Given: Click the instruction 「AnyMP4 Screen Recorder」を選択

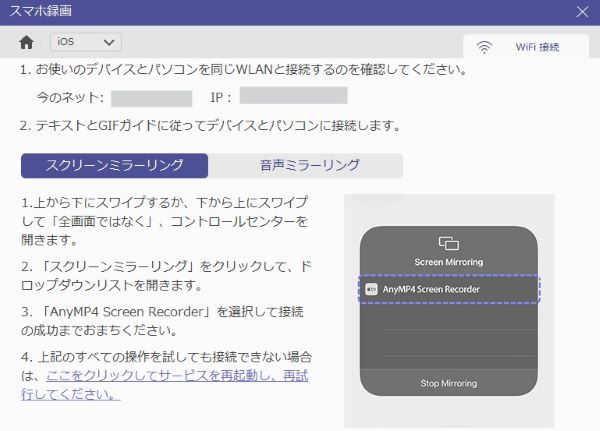Looking at the screenshot, I should (x=162, y=321).
